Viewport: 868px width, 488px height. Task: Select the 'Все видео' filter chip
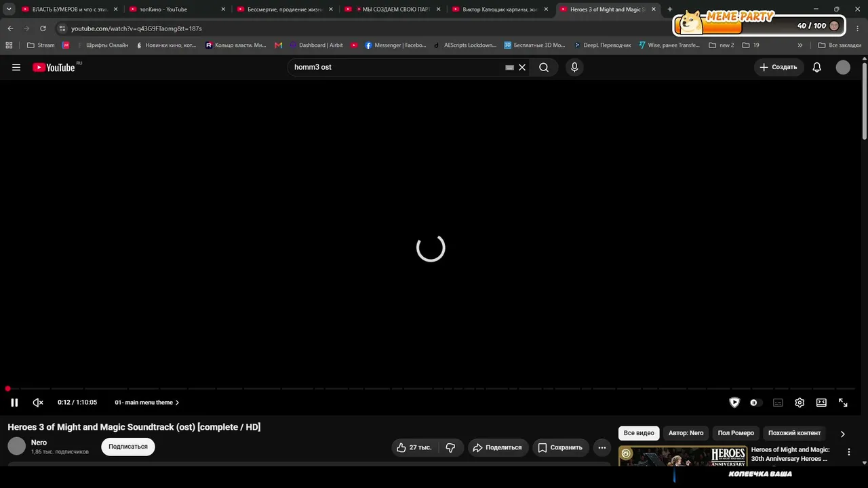click(639, 433)
